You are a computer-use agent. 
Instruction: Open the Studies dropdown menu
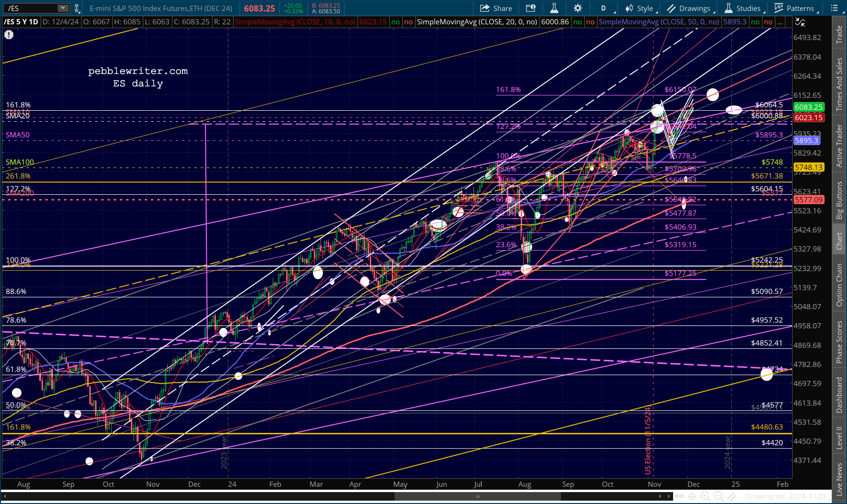[x=744, y=8]
